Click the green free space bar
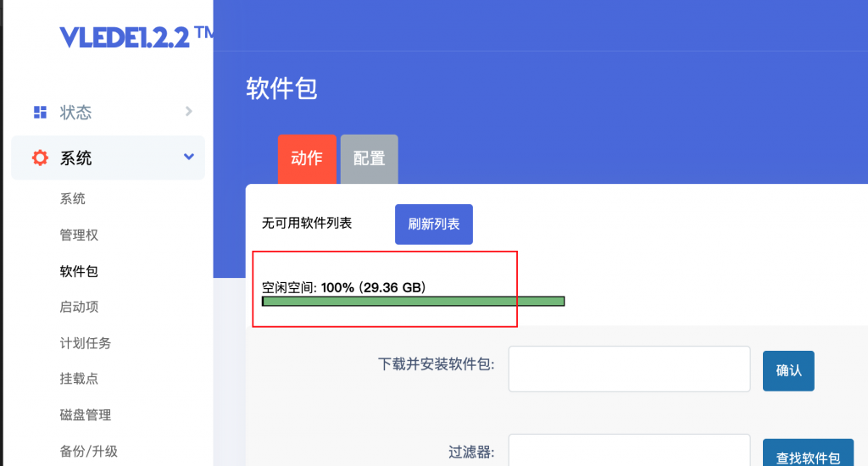This screenshot has height=466, width=868. [x=413, y=302]
